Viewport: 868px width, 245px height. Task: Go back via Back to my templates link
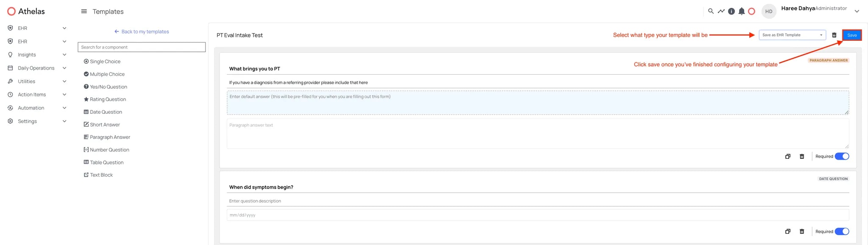tap(142, 31)
